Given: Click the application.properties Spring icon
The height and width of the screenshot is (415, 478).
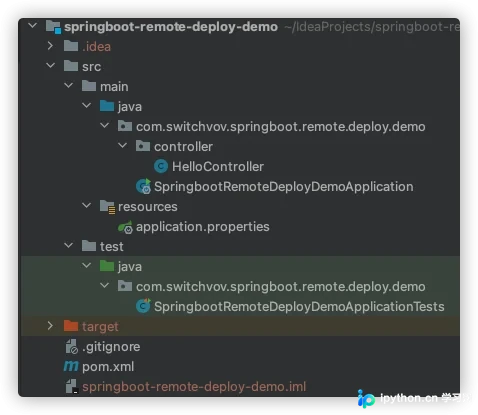Looking at the screenshot, I should [x=125, y=227].
